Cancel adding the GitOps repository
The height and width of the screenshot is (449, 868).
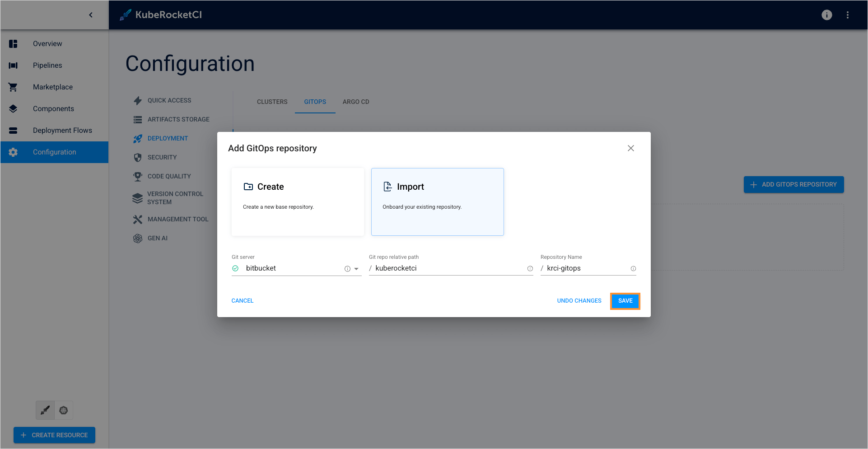[x=242, y=300]
